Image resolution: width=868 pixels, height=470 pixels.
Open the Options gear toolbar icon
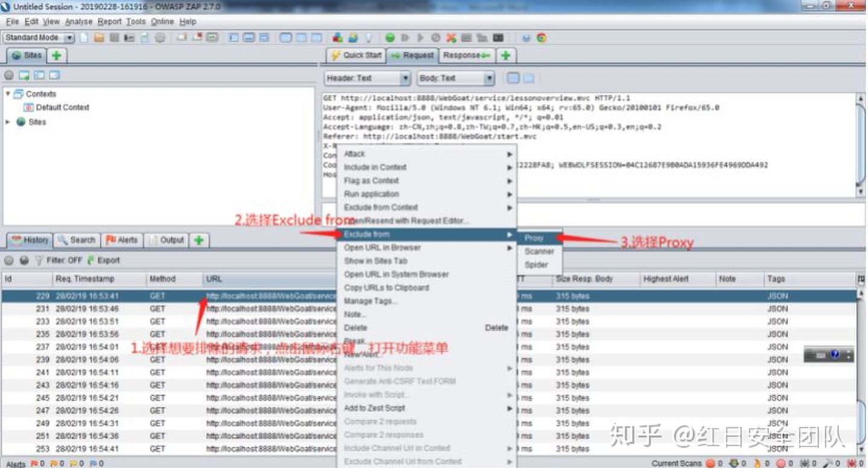pyautogui.click(x=160, y=37)
